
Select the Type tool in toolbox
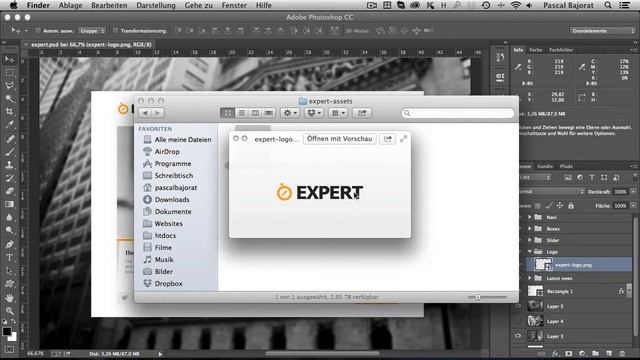(x=9, y=258)
